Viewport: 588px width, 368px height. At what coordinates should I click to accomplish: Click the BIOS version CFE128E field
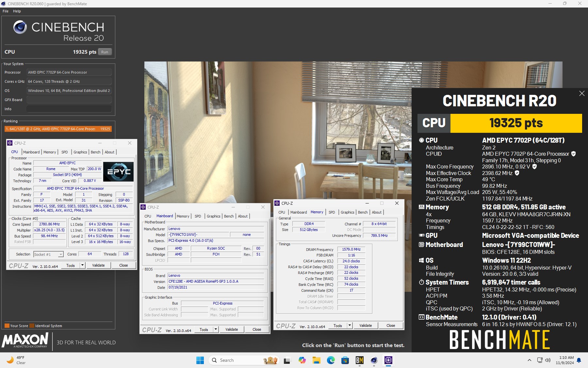216,281
